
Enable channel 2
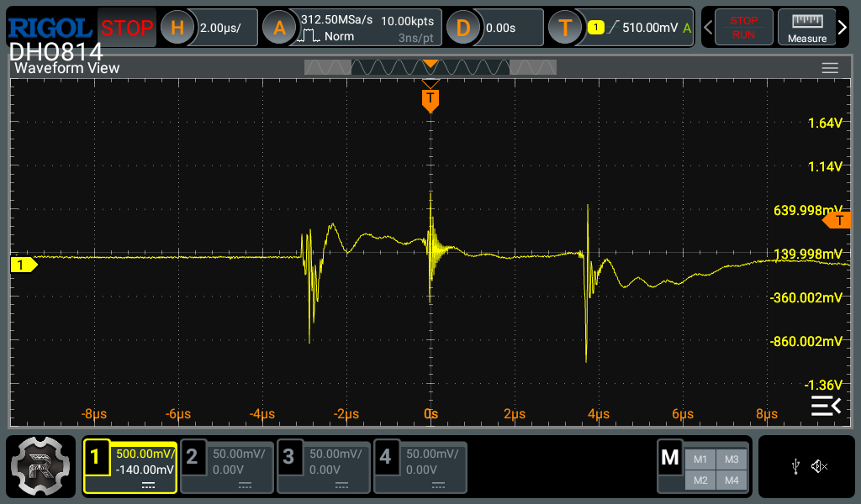227,468
